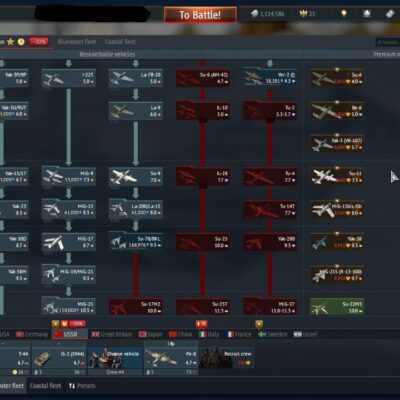Screen dimensions: 400x400
Task: Select the MiG-21 research card
Action: point(69,307)
